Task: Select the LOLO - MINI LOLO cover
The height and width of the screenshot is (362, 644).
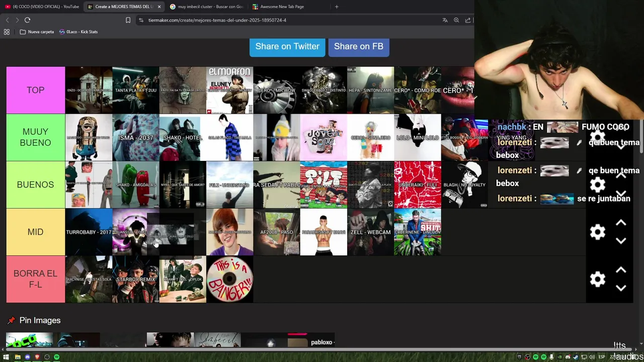Action: [x=418, y=137]
